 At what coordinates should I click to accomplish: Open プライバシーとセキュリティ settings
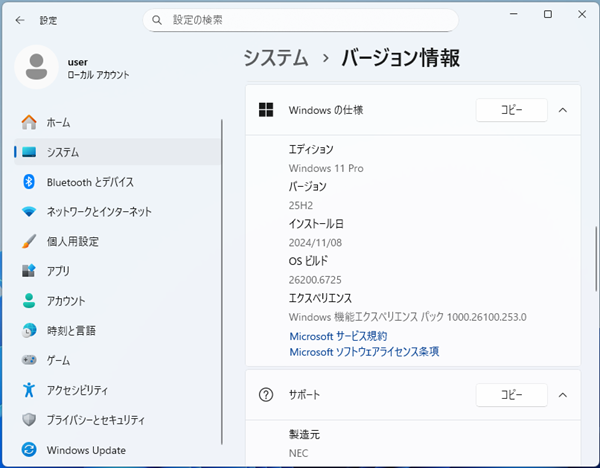pyautogui.click(x=117, y=419)
